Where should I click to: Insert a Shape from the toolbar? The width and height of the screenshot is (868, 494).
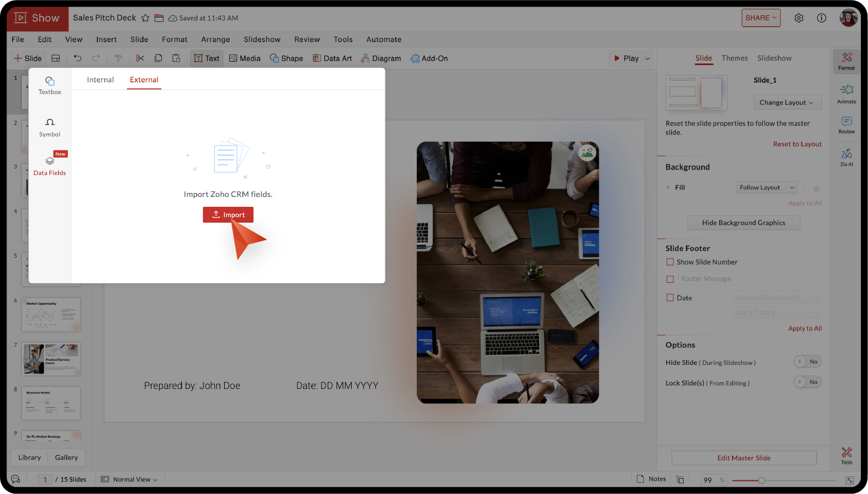(287, 59)
